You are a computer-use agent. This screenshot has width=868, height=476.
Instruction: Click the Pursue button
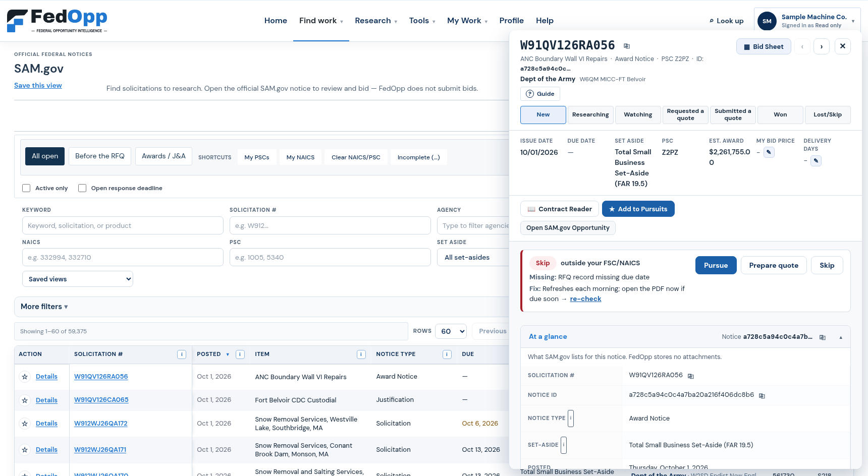pyautogui.click(x=716, y=265)
